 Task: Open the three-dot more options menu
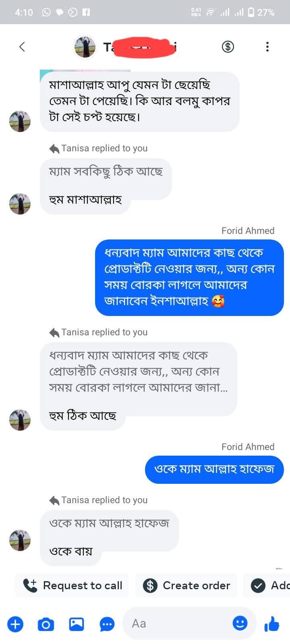267,47
